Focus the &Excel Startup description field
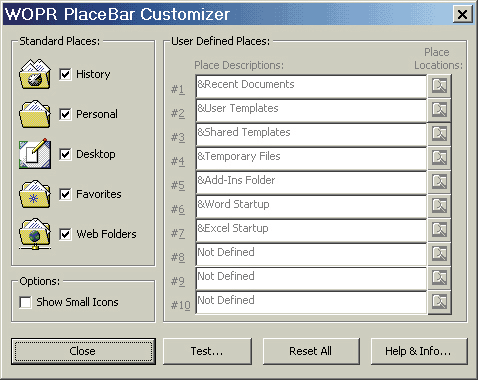 point(311,230)
